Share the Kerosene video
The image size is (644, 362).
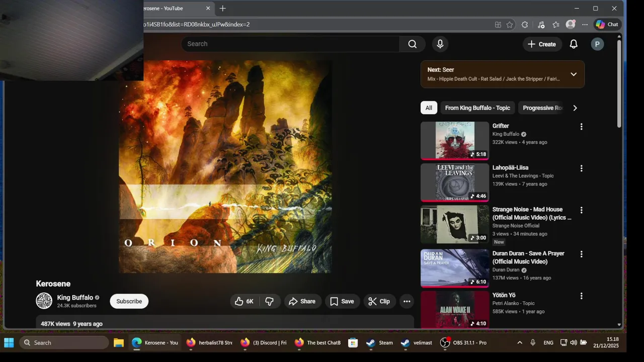point(302,301)
